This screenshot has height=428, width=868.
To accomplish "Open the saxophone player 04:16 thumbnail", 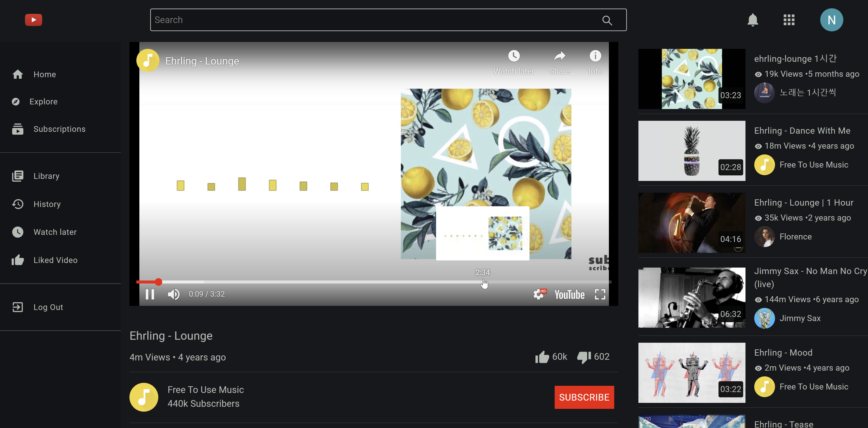I will coord(691,223).
